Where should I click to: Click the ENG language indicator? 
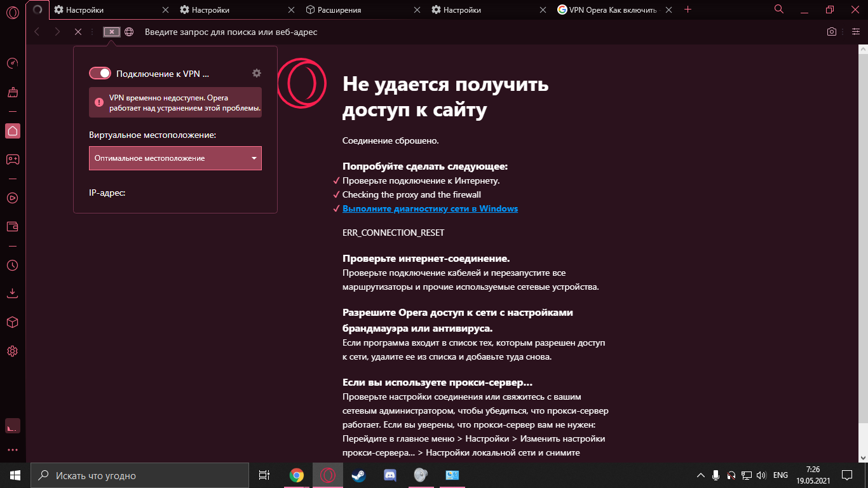click(781, 475)
